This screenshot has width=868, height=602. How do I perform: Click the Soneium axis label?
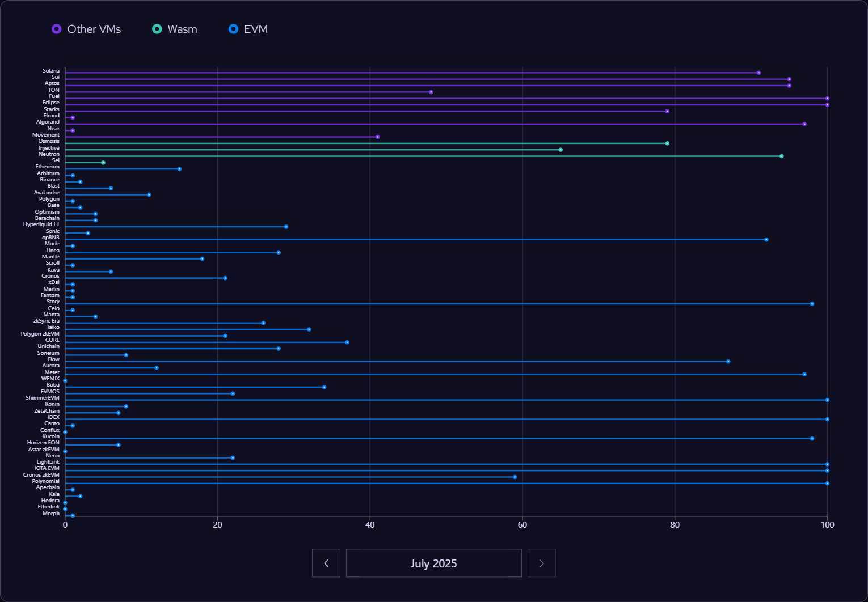coord(49,353)
